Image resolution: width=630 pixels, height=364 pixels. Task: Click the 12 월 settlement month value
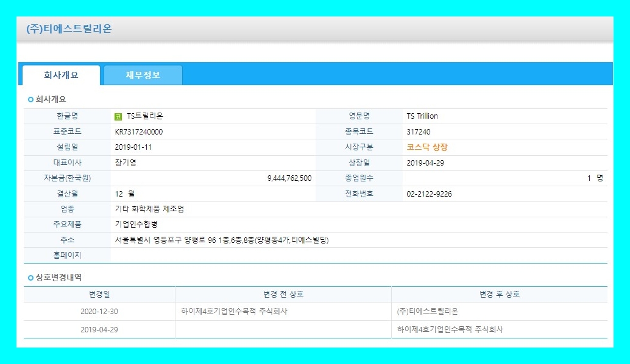click(125, 194)
